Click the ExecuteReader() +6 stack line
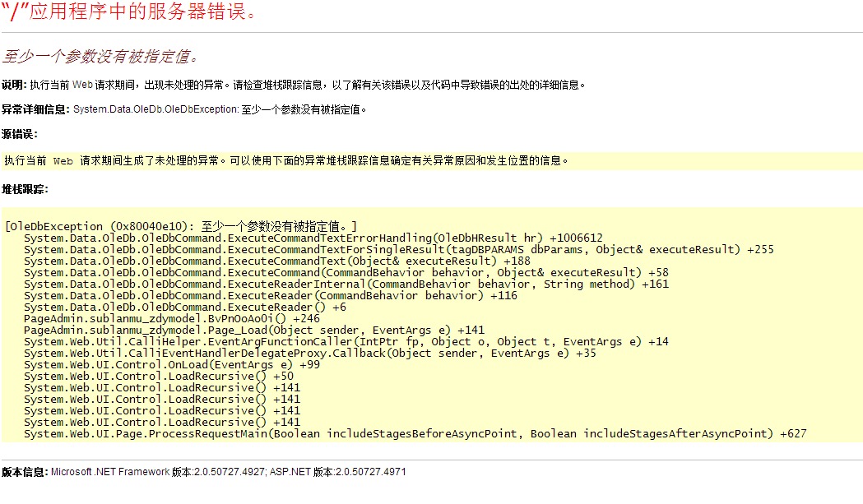 pyautogui.click(x=185, y=307)
